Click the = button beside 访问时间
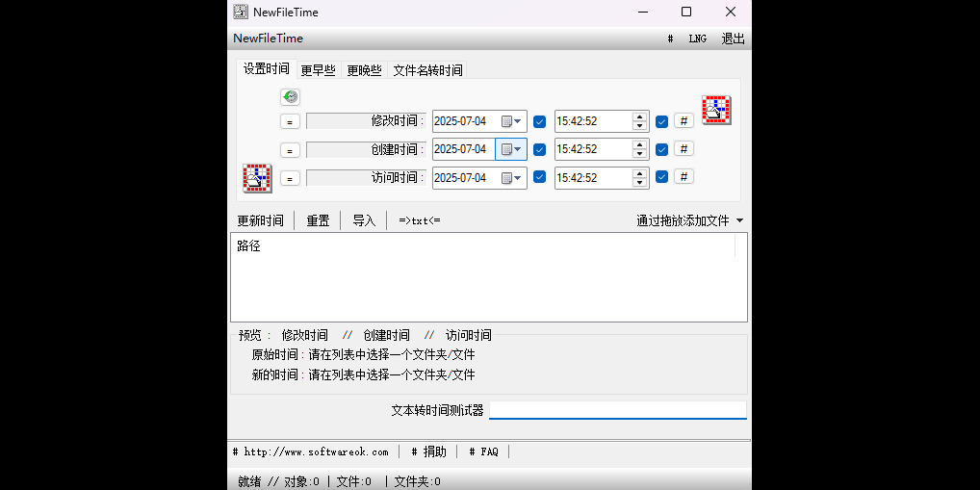The image size is (980, 490). 290,178
